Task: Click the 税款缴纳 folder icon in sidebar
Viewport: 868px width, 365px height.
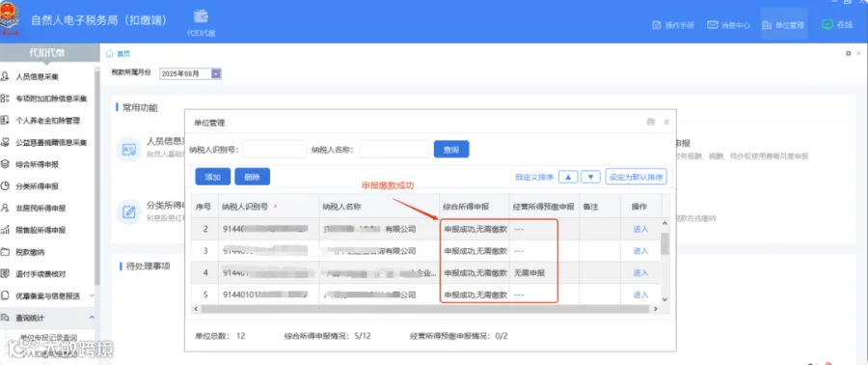Action: (5, 252)
